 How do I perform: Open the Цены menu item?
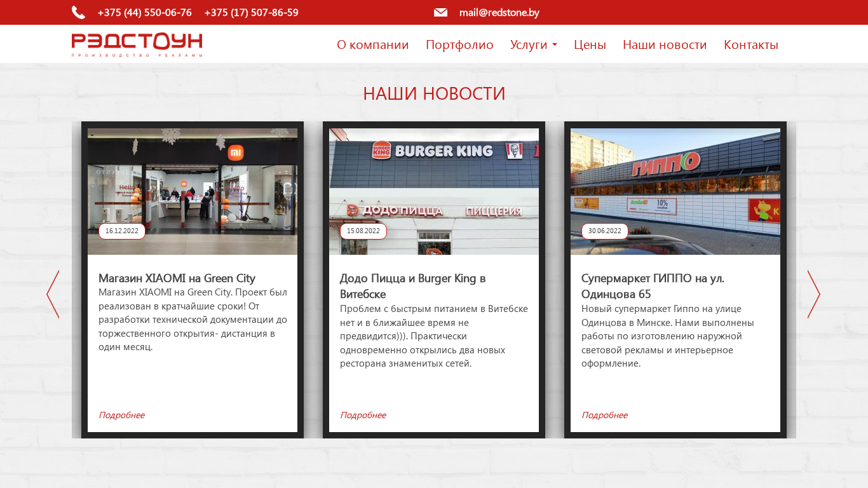tap(590, 44)
